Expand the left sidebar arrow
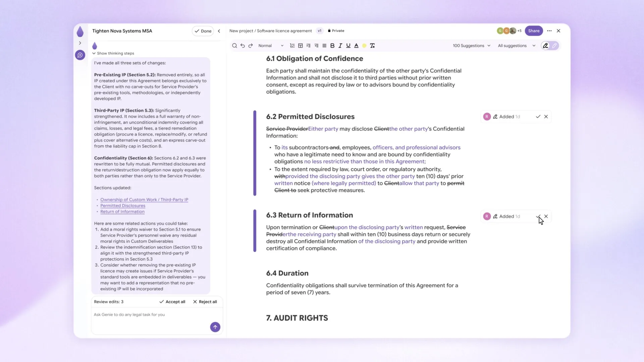 tap(80, 43)
